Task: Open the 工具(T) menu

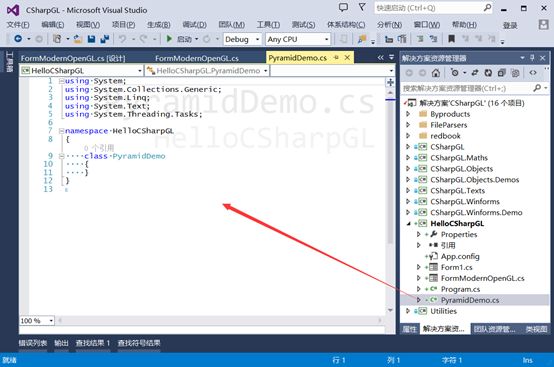Action: 268,25
